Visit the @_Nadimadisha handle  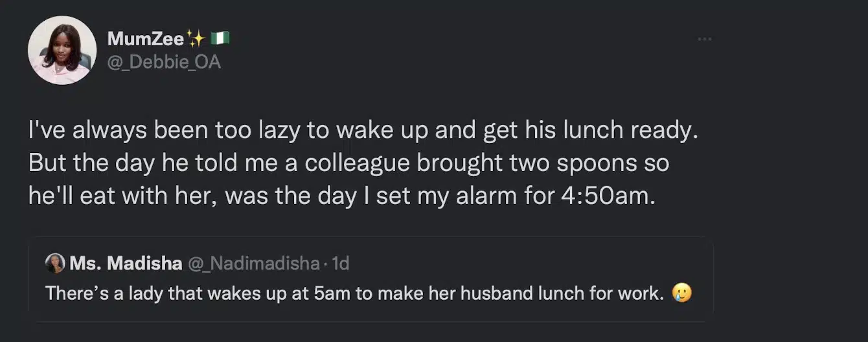coord(253,264)
